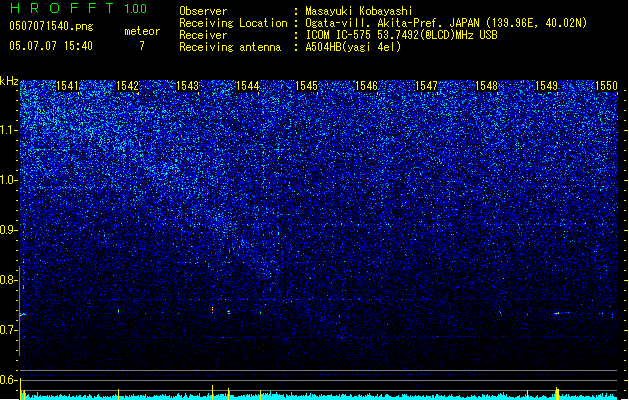Click the 1550 time marker
This screenshot has height=400, width=629.
(606, 86)
